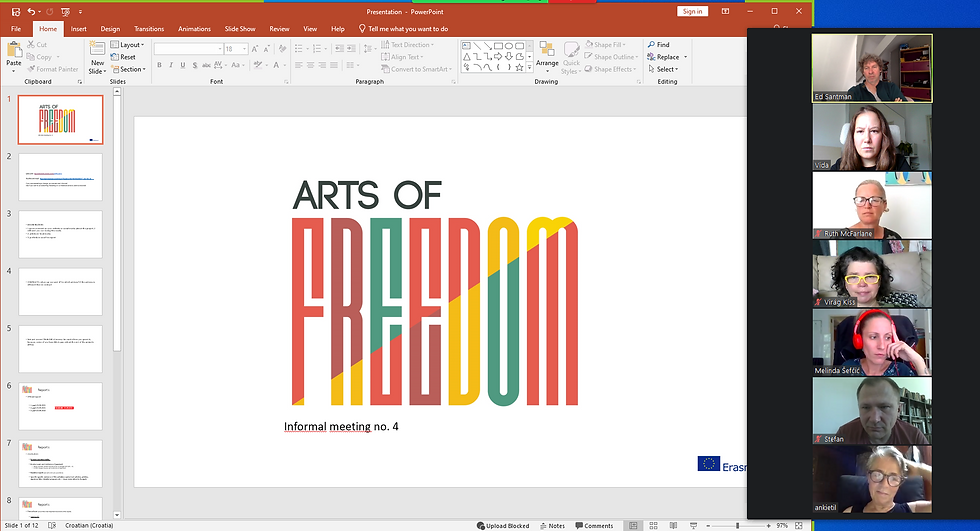Screen dimensions: 980x531
Task: Click the New Slide icon
Action: point(98,49)
